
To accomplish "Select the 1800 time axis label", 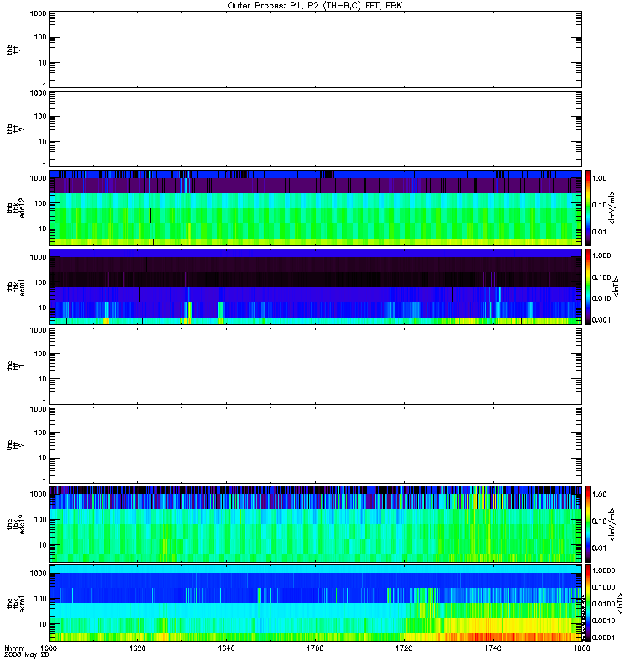I will (581, 648).
